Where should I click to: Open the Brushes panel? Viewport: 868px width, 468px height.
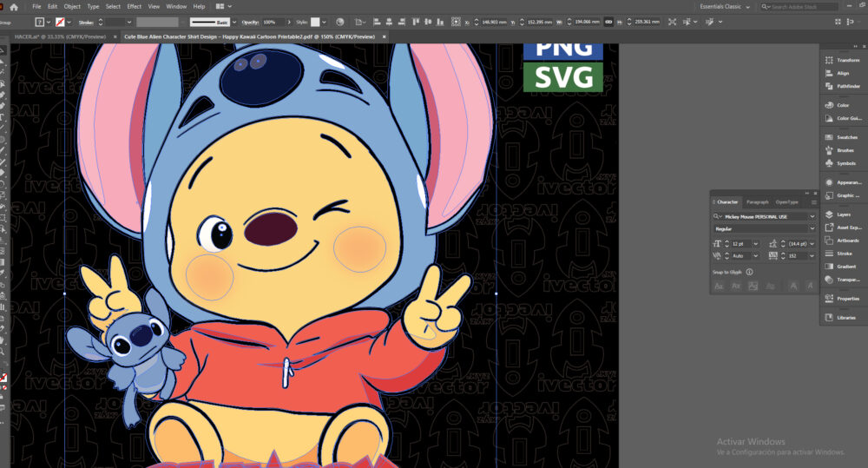[839, 150]
